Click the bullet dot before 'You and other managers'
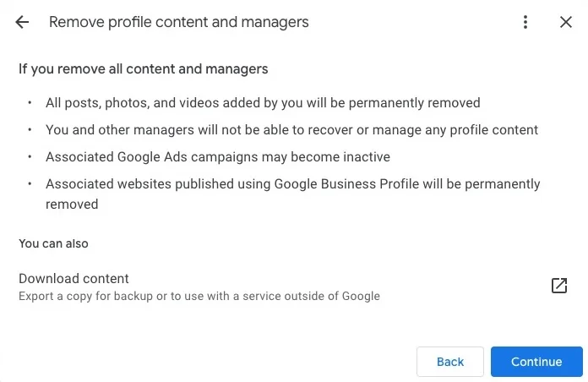This screenshot has width=588, height=382. 30,130
